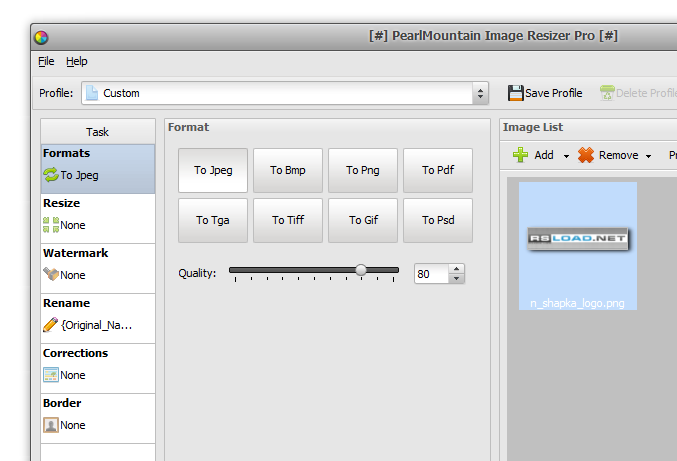
Task: Click "None" under the Resize heading
Action: (73, 225)
